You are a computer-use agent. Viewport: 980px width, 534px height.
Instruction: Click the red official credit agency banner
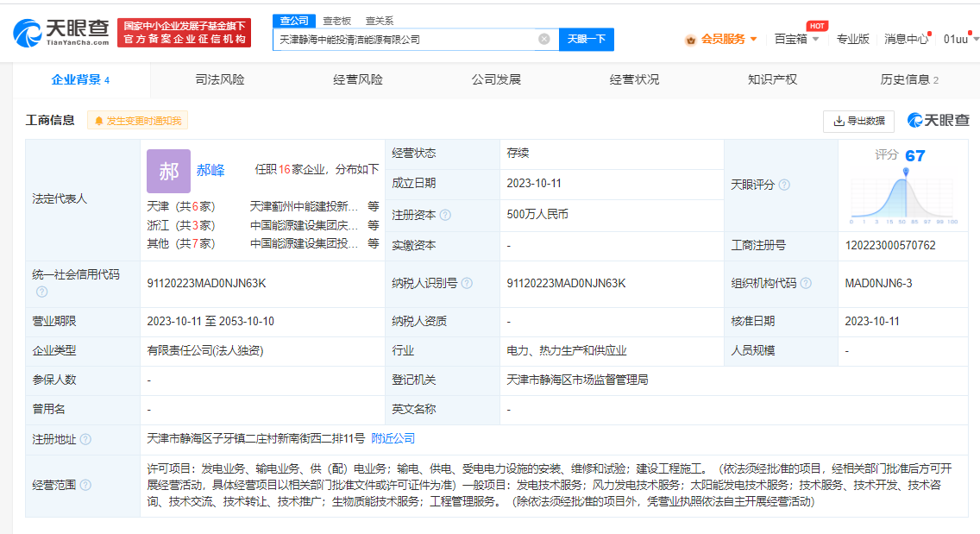(185, 33)
